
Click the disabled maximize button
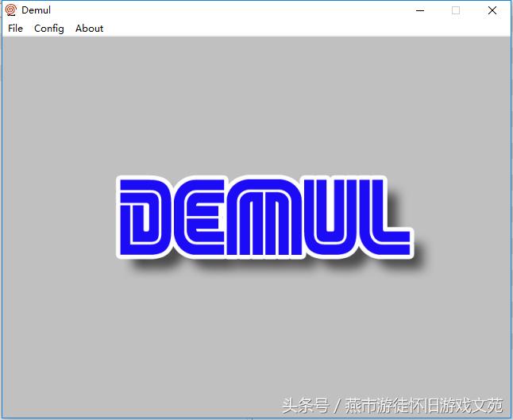coord(456,10)
